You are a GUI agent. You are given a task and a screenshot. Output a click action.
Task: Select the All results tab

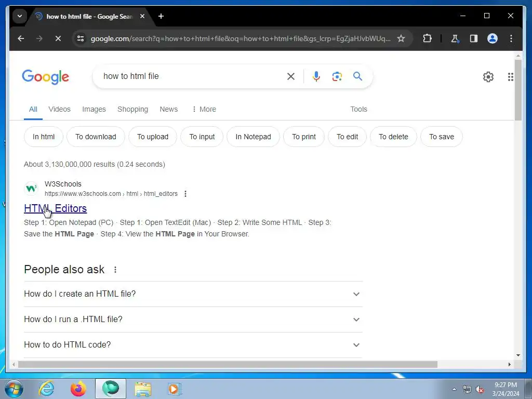point(33,109)
